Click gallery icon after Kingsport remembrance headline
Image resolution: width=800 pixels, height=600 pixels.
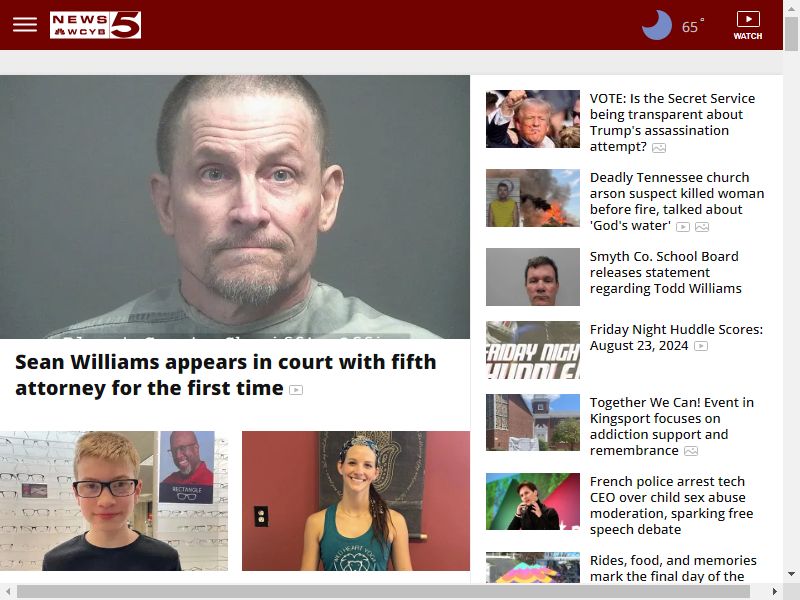point(691,451)
